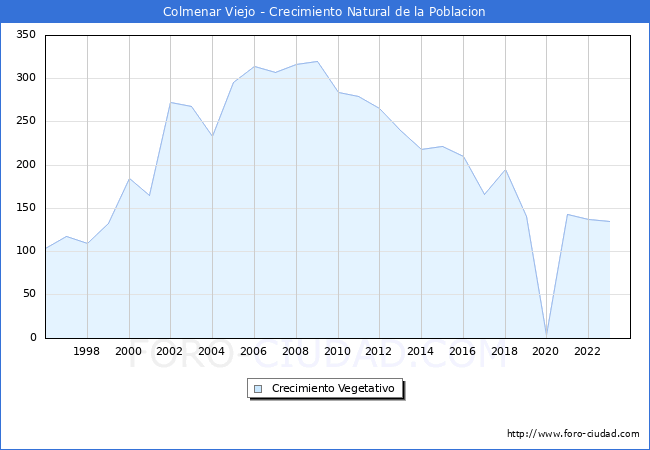Screen dimensions: 650x450
Task: Open the foro-ciudad.com link
Action: pyautogui.click(x=573, y=434)
